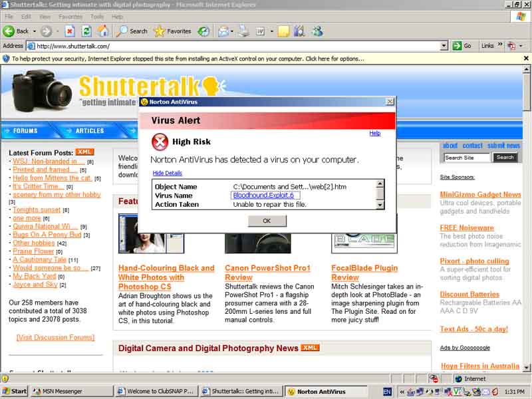
Task: Click the information bar ActiveX warning message
Action: coord(188,59)
